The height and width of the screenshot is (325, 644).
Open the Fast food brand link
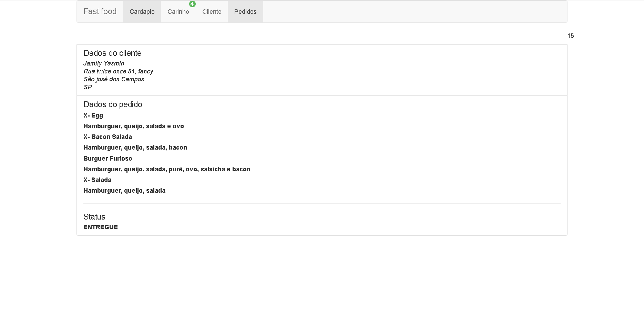coord(100,11)
